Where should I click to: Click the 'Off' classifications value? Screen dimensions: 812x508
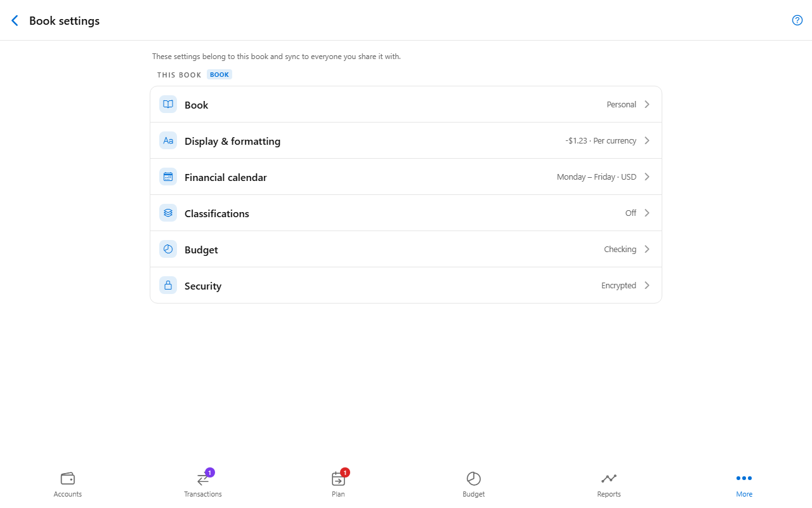pos(631,213)
